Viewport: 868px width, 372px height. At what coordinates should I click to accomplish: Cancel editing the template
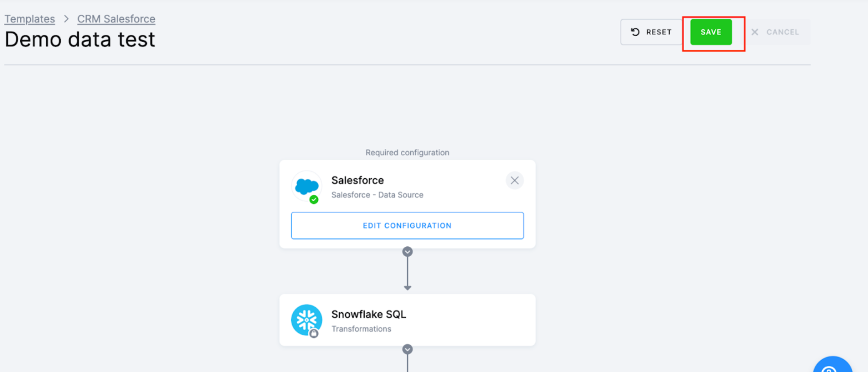(777, 32)
